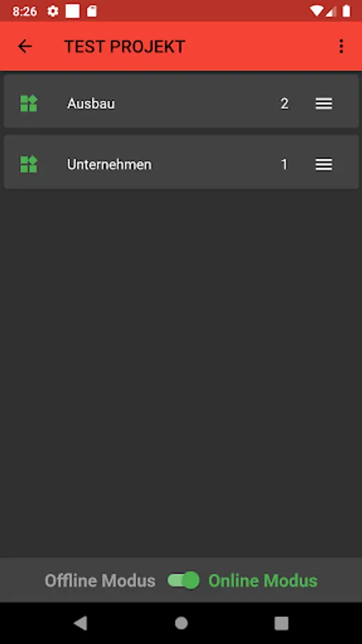Click the count 1 on Unternehmen row
The image size is (362, 644).
click(x=284, y=165)
